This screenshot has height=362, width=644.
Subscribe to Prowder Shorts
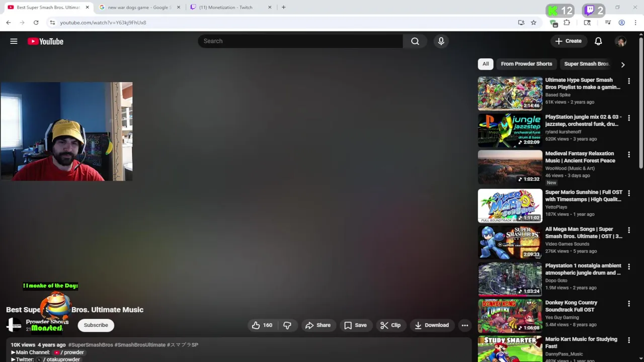pos(96,325)
